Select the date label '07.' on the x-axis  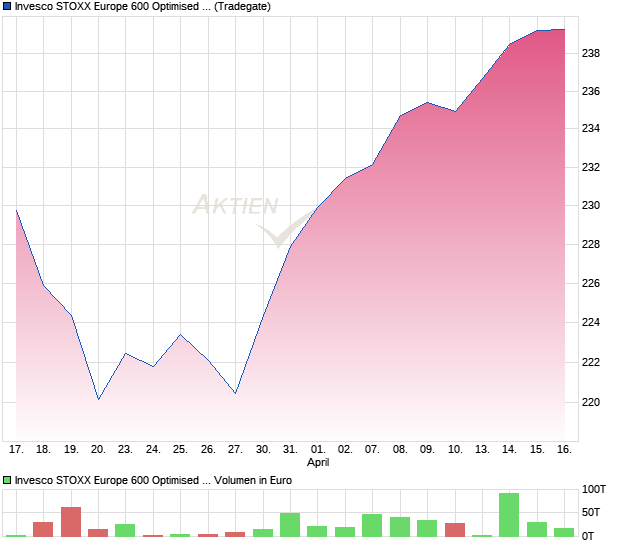[x=372, y=450]
